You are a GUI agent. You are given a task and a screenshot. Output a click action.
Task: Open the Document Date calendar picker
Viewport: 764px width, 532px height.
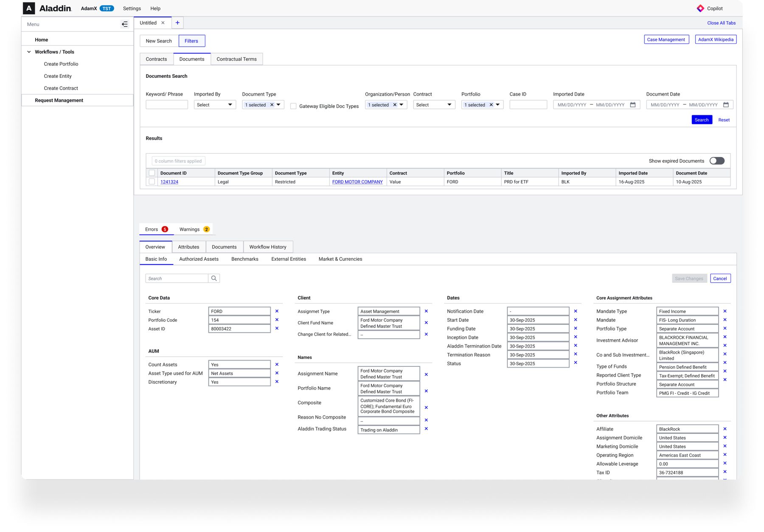click(x=726, y=105)
